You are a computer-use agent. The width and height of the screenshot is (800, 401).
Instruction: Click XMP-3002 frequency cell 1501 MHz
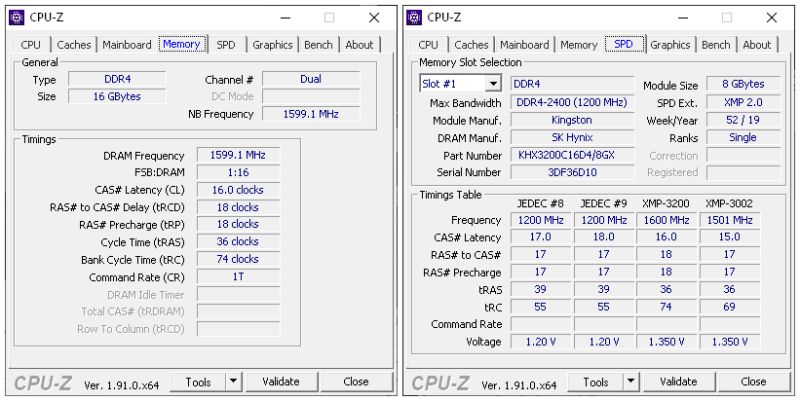(730, 220)
